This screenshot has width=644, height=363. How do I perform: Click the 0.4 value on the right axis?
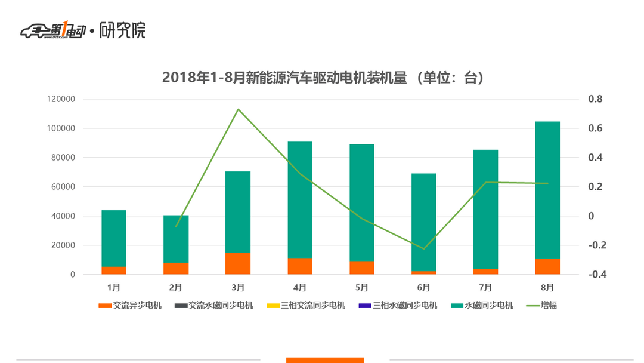595,158
